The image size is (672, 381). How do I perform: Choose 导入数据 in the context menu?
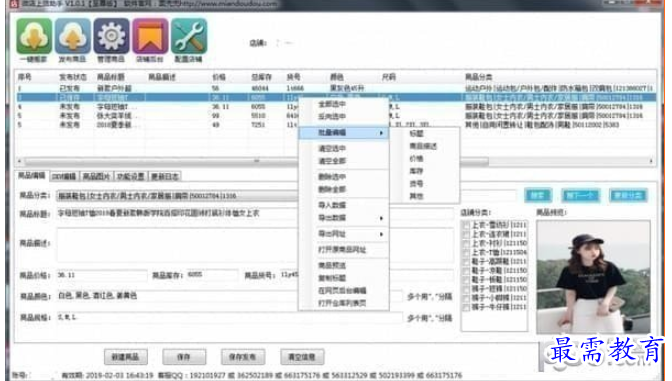(x=344, y=205)
